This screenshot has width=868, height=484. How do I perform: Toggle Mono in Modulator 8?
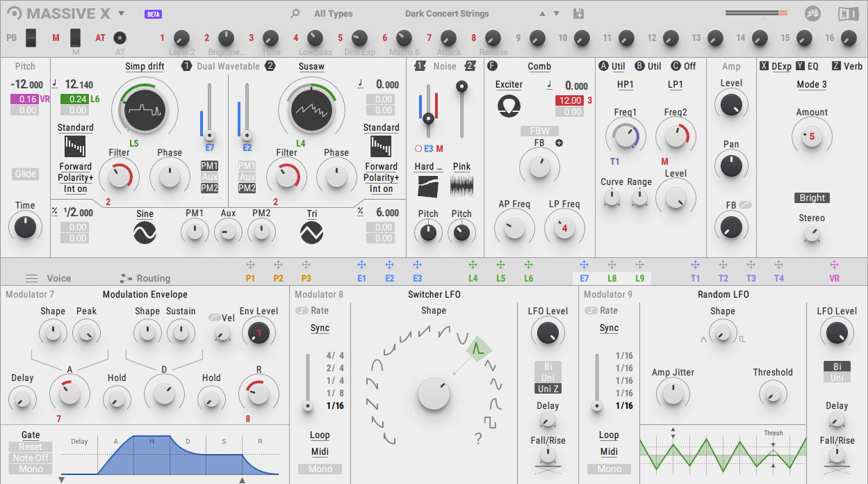point(320,469)
